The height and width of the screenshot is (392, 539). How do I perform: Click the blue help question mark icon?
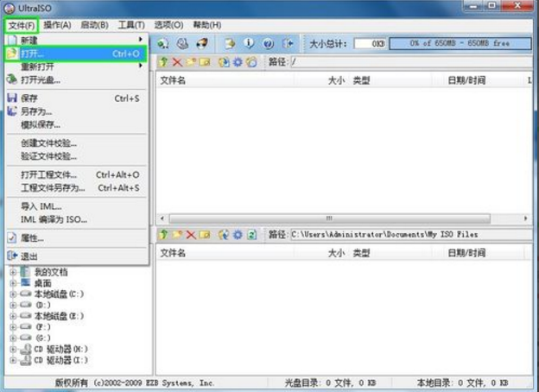click(x=268, y=44)
